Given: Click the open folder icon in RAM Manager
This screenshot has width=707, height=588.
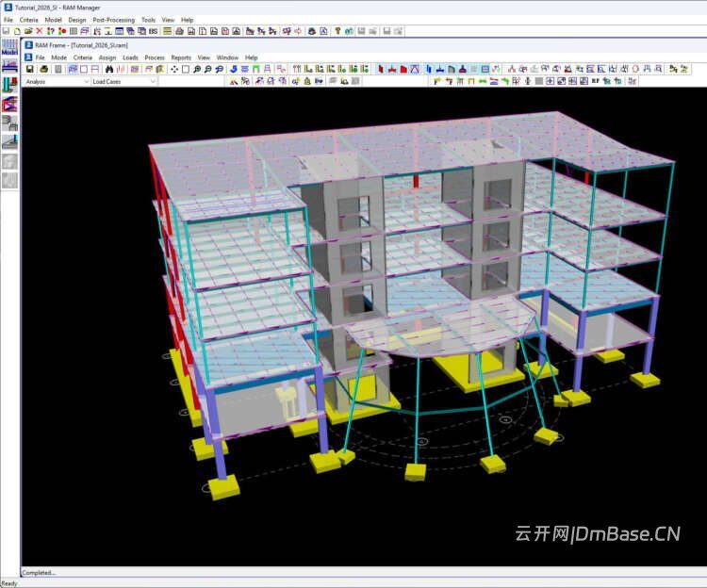Looking at the screenshot, I should [28, 31].
